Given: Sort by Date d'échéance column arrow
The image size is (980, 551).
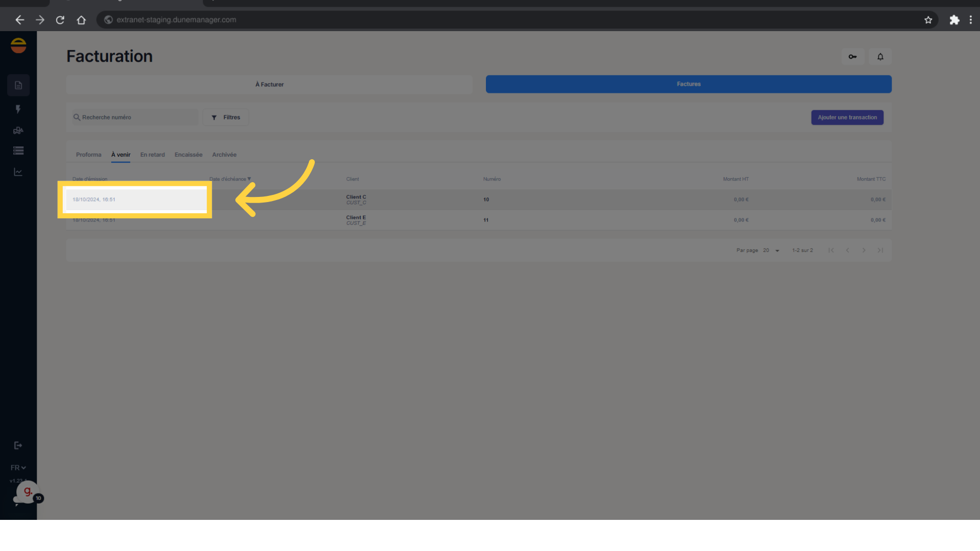Looking at the screenshot, I should coord(249,179).
